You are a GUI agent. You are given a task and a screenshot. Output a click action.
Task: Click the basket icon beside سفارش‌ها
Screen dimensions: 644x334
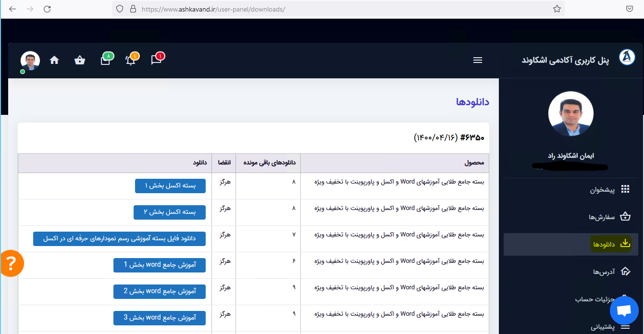pos(625,216)
